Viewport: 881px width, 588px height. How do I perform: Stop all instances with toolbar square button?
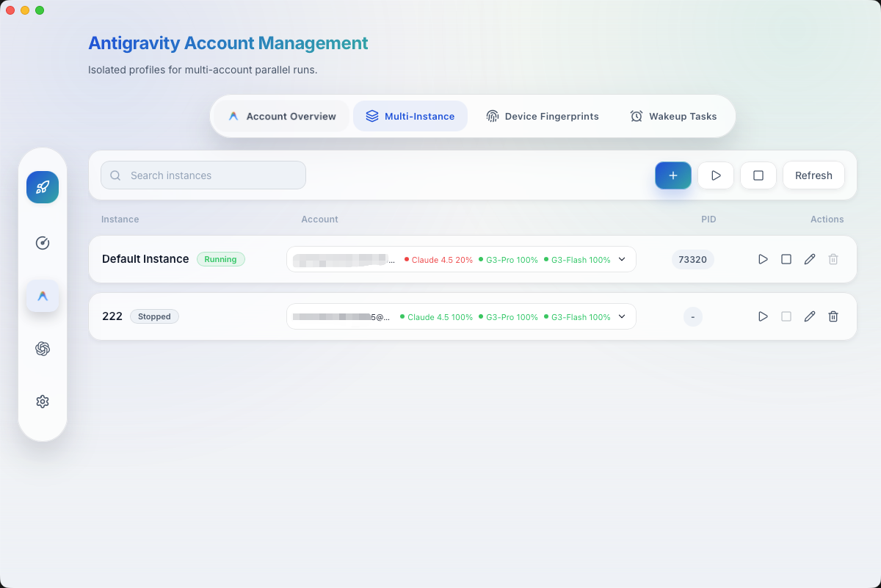click(758, 175)
